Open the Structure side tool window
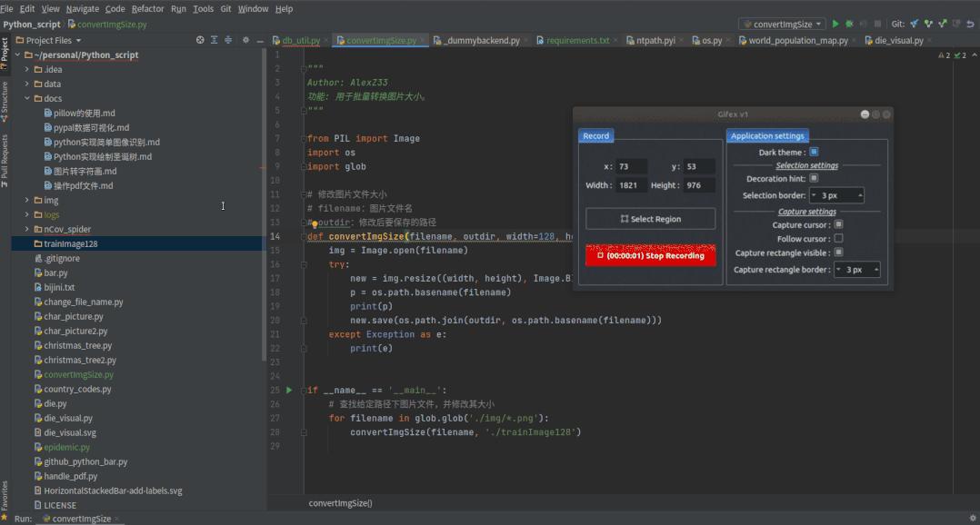 [x=5, y=101]
